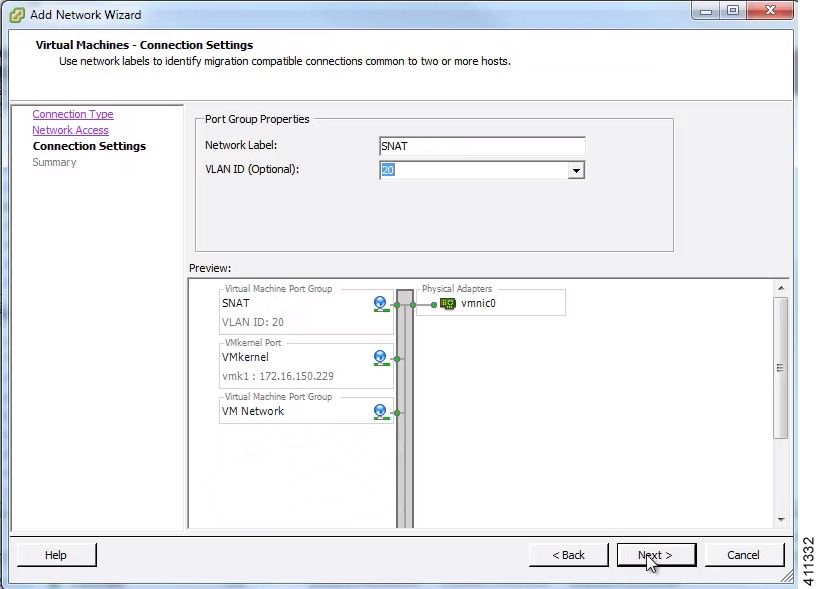This screenshot has height=589, width=816.
Task: Go to the Connection Type step
Action: [x=73, y=114]
